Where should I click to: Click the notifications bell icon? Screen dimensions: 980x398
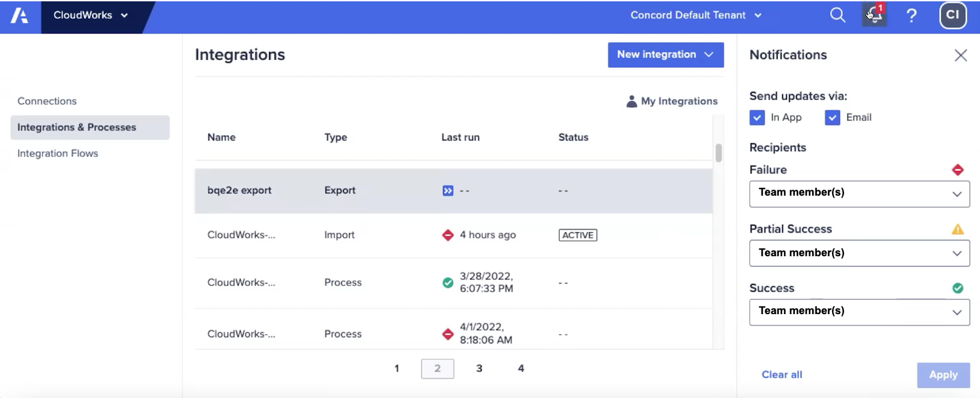[873, 15]
